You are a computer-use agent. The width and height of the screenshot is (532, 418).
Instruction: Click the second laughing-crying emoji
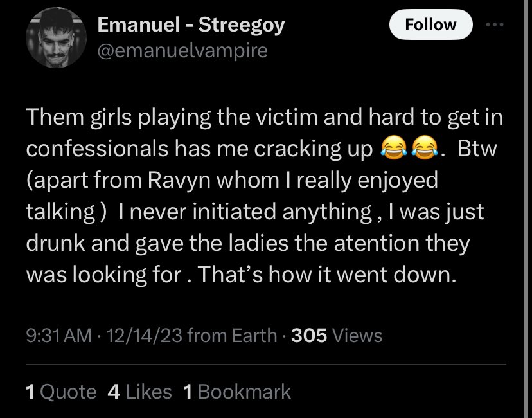[425, 147]
